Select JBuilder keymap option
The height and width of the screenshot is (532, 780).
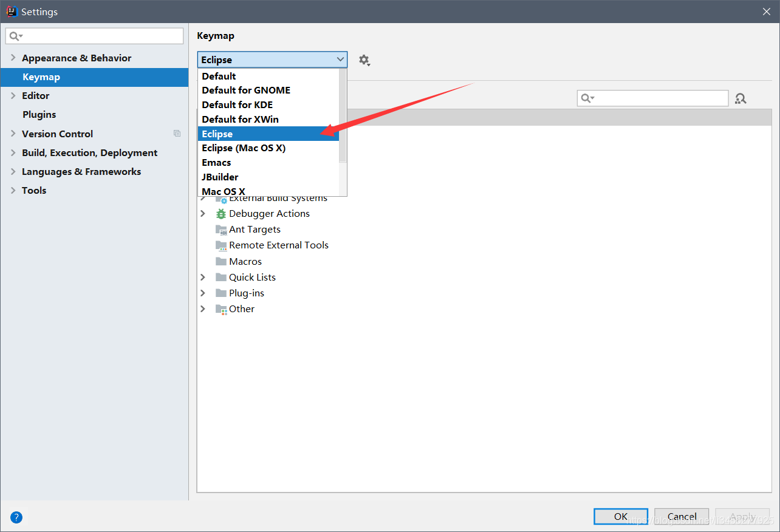(x=269, y=177)
